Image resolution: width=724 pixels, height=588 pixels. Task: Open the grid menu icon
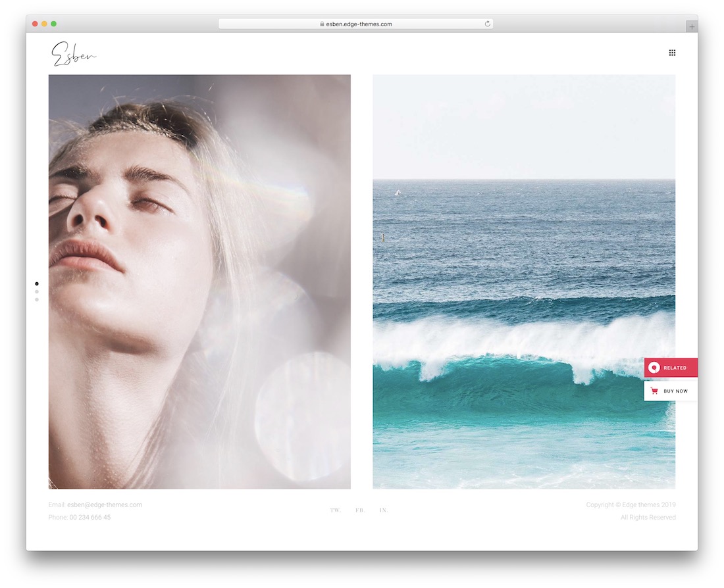coord(672,53)
